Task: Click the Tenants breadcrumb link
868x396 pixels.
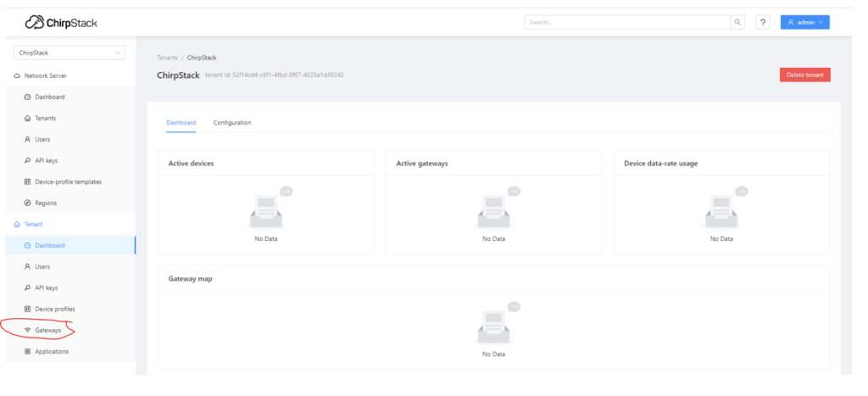Action: 168,58
